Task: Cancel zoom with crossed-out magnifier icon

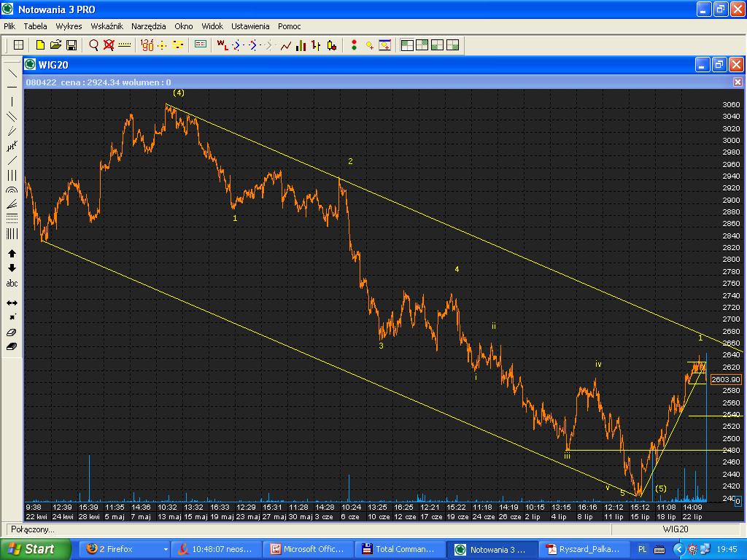Action: (109, 45)
